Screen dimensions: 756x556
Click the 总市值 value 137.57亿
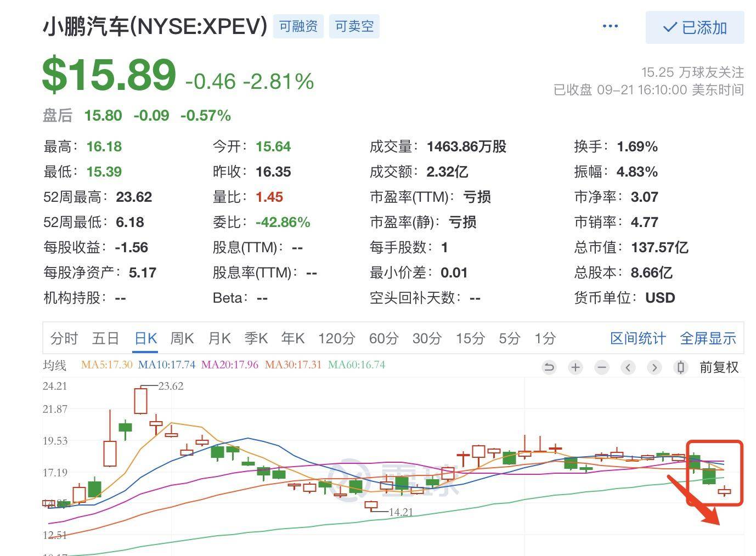[659, 247]
